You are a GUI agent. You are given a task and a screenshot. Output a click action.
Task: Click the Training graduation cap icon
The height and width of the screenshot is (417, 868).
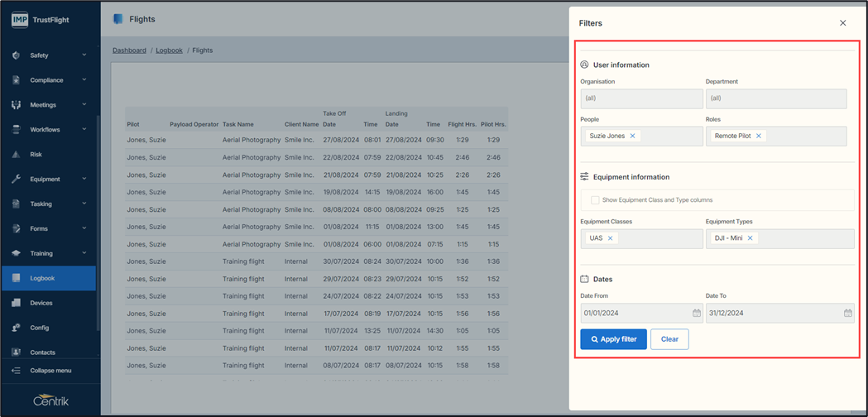tap(16, 254)
